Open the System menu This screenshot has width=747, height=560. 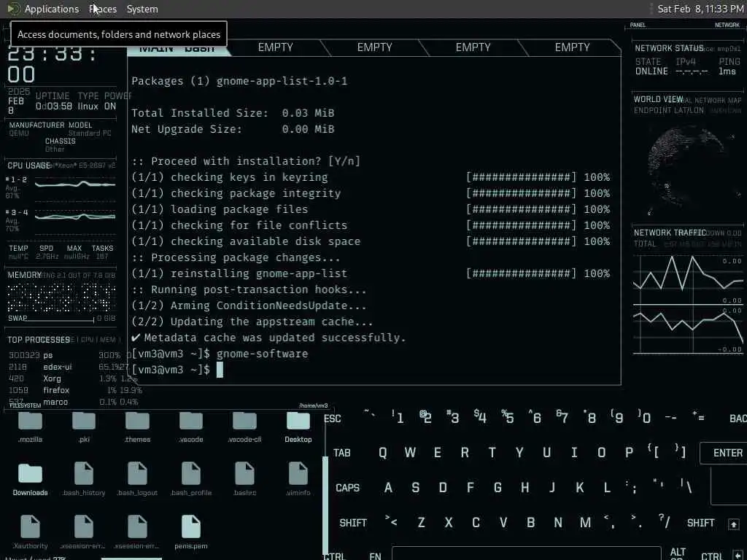pyautogui.click(x=142, y=9)
